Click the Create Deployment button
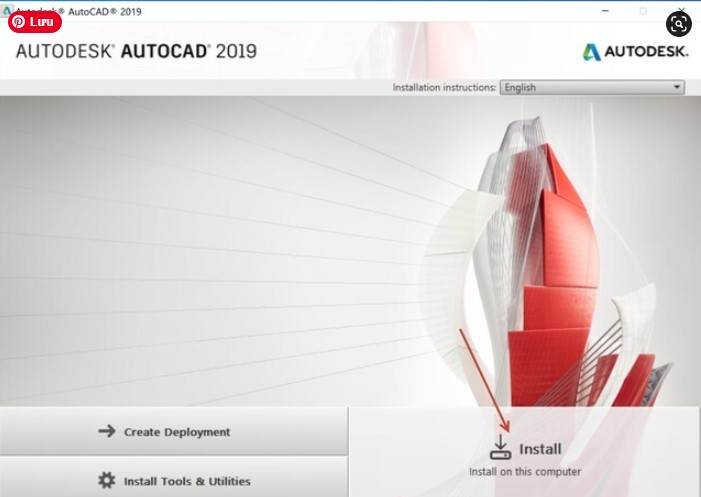701x497 pixels. tap(173, 431)
